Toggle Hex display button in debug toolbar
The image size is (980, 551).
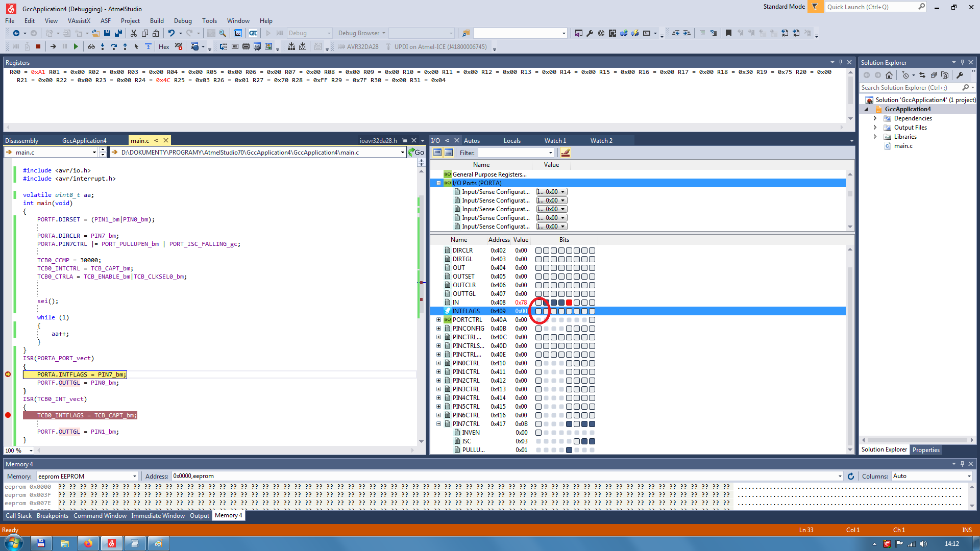click(x=164, y=46)
